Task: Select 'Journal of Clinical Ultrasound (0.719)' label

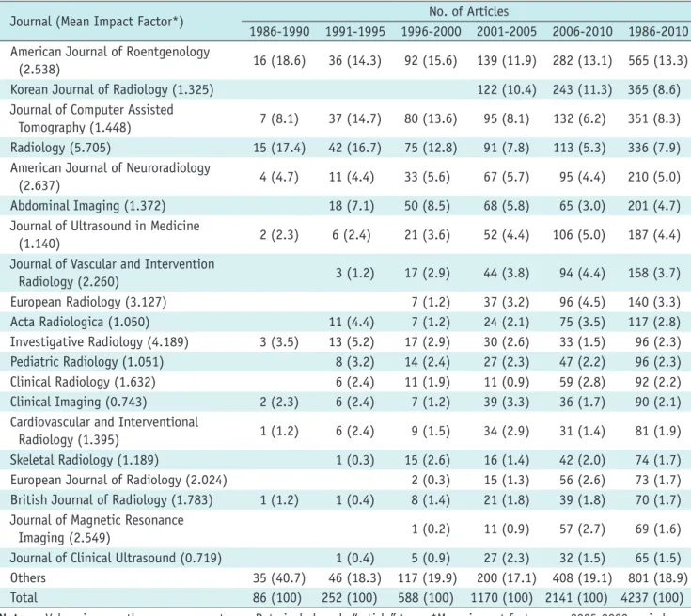Action: click(116, 558)
